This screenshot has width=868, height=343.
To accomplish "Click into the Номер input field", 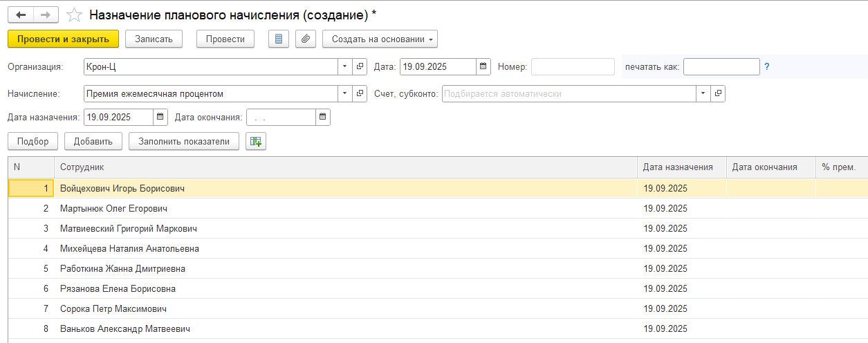I will click(x=572, y=67).
